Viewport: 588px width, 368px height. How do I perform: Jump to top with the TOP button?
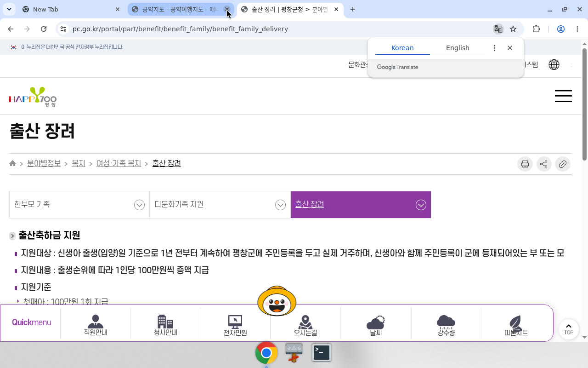pyautogui.click(x=569, y=329)
